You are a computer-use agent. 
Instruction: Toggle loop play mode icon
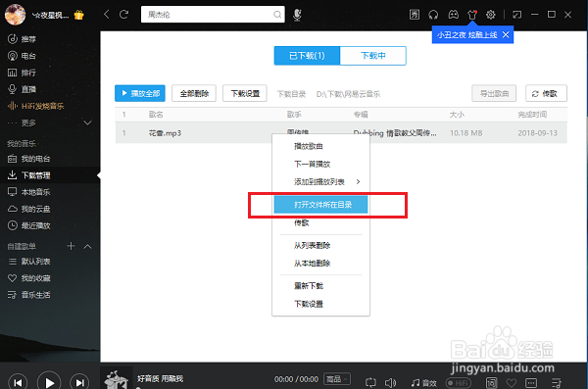[370, 382]
